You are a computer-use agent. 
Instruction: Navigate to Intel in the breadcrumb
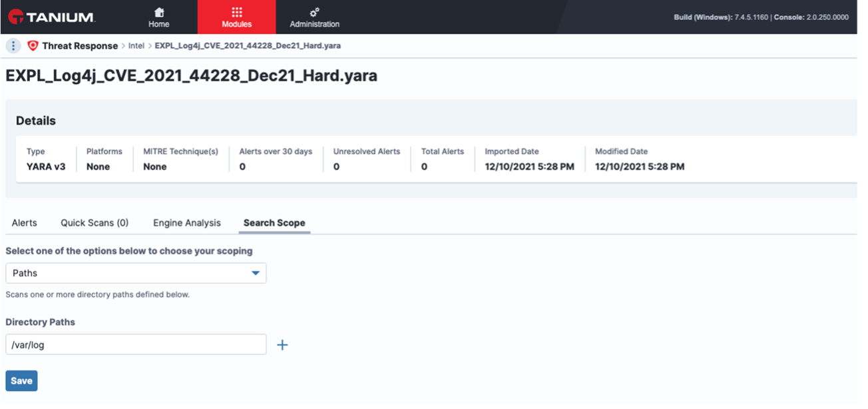click(x=136, y=46)
